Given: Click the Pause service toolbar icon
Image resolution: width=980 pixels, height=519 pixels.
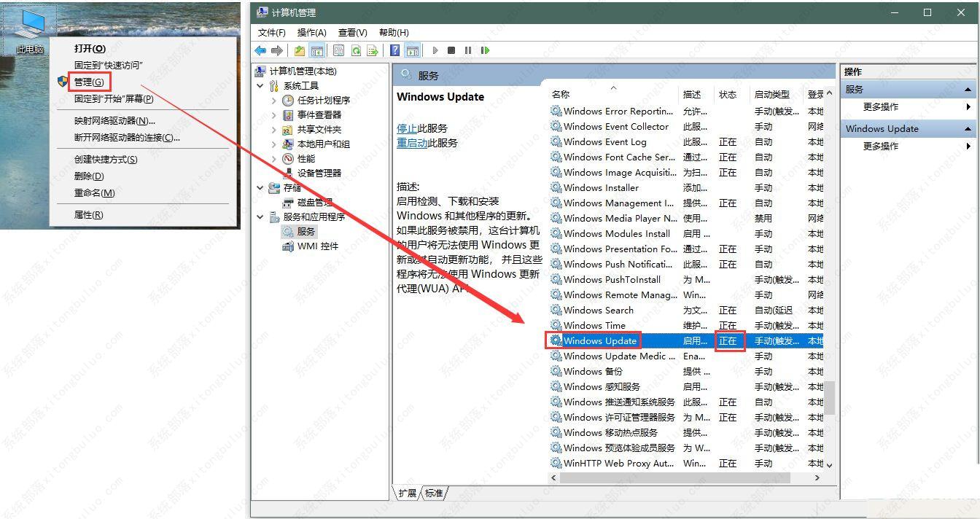Looking at the screenshot, I should [468, 50].
